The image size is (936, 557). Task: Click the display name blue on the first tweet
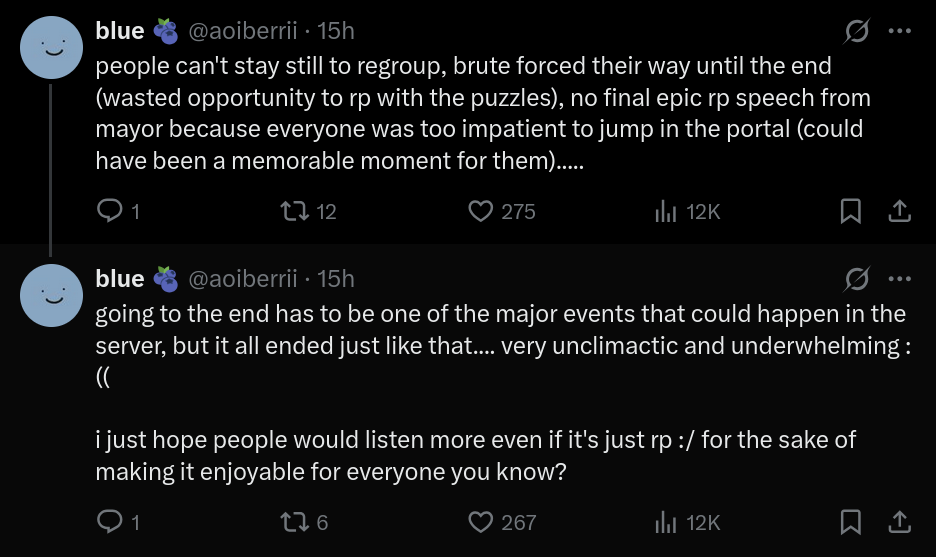pos(120,32)
